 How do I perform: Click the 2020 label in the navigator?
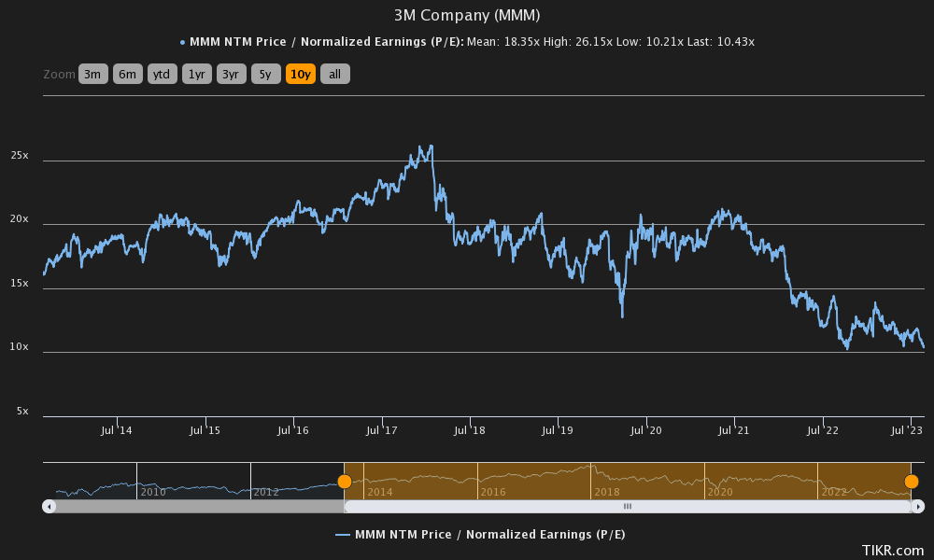(720, 492)
